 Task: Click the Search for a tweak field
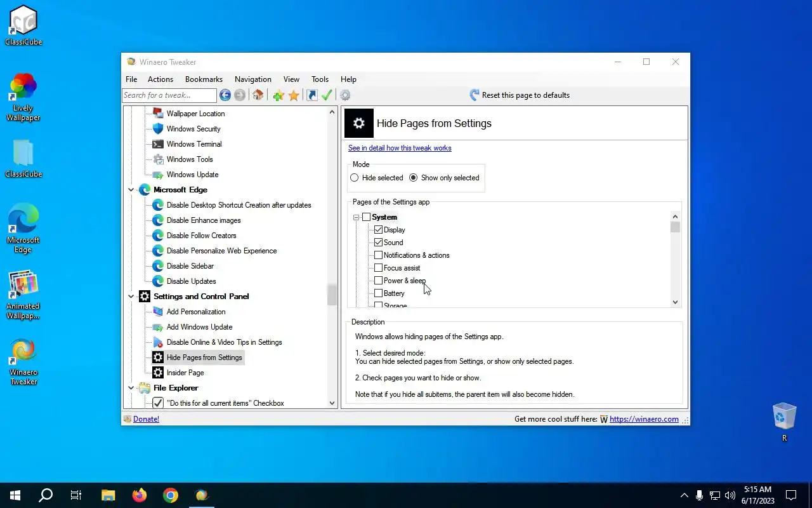169,95
